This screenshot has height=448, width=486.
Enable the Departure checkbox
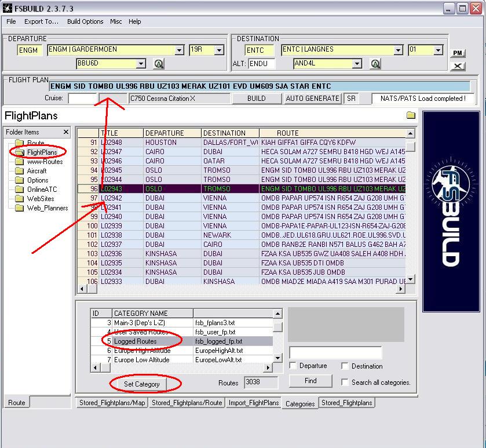tap(293, 366)
